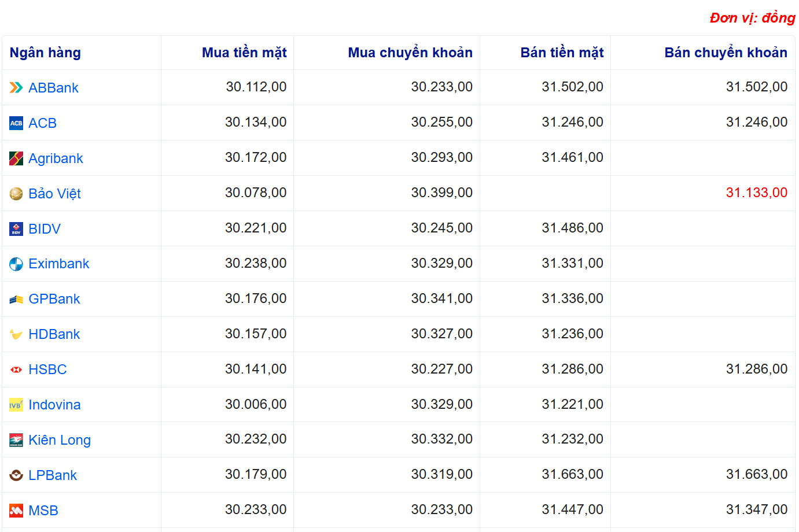Click the Bán chuyển khoản column header
Viewport: 799px width, 532px height.
pos(726,53)
